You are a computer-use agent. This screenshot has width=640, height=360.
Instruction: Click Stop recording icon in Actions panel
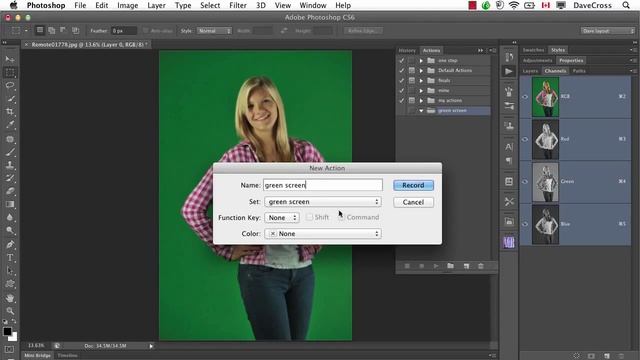[407, 266]
